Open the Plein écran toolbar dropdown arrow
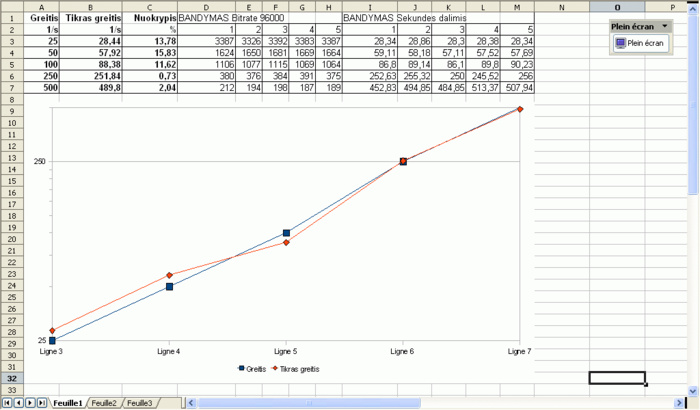700x410 pixels. 665,26
